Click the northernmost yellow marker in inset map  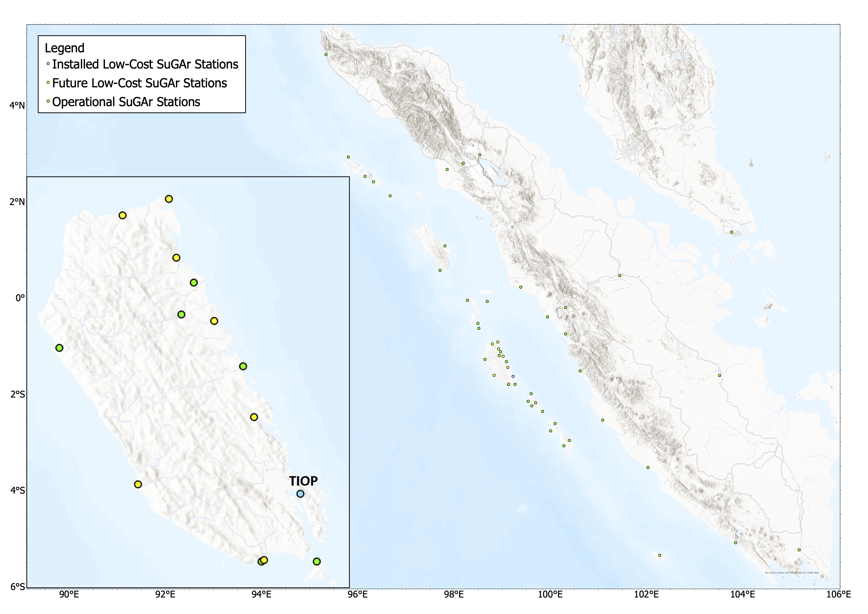click(x=169, y=199)
